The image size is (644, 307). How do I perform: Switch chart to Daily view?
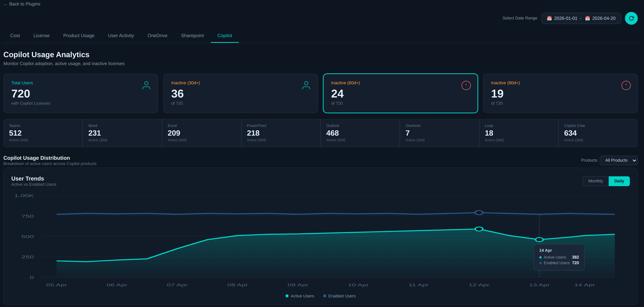coord(619,181)
